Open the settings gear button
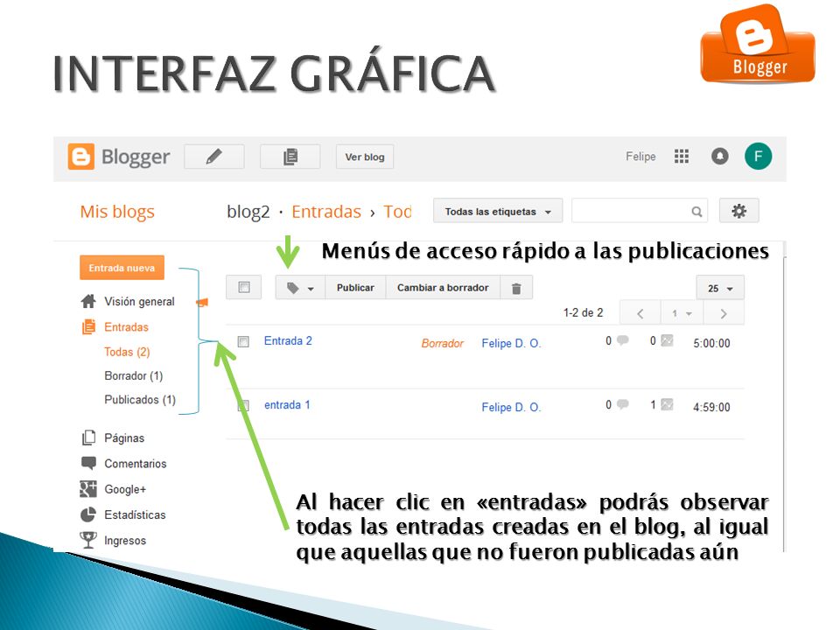840x630 pixels. (739, 211)
